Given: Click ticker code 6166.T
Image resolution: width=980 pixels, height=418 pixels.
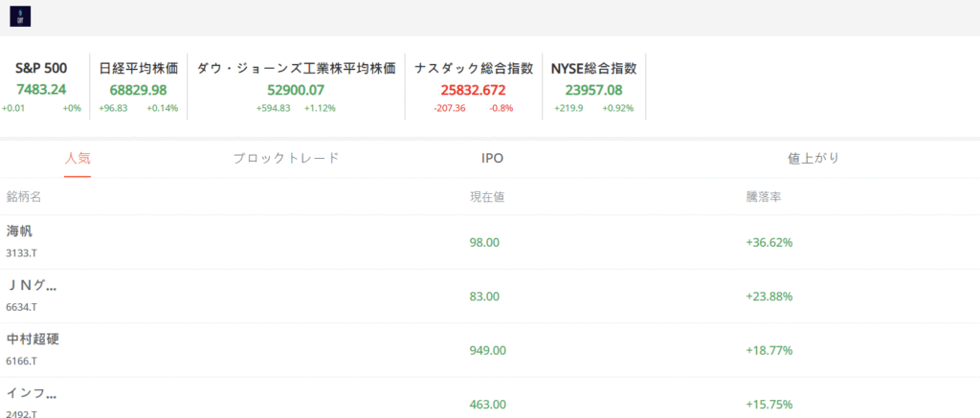Looking at the screenshot, I should coord(22,362).
